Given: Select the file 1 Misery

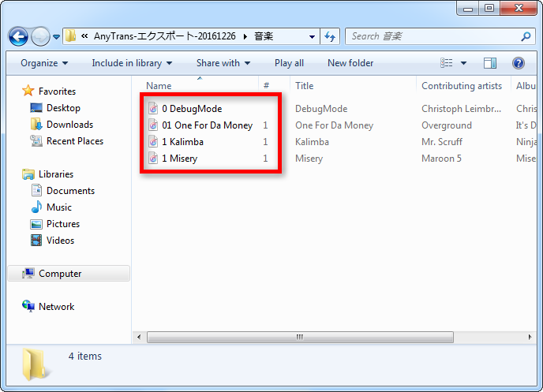Looking at the screenshot, I should click(x=179, y=159).
